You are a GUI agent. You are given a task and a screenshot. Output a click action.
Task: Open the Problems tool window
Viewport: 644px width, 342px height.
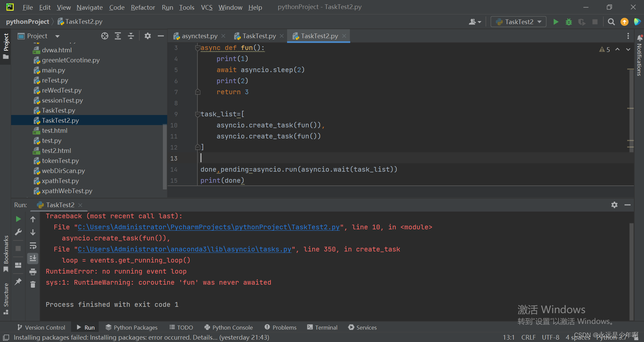(281, 328)
